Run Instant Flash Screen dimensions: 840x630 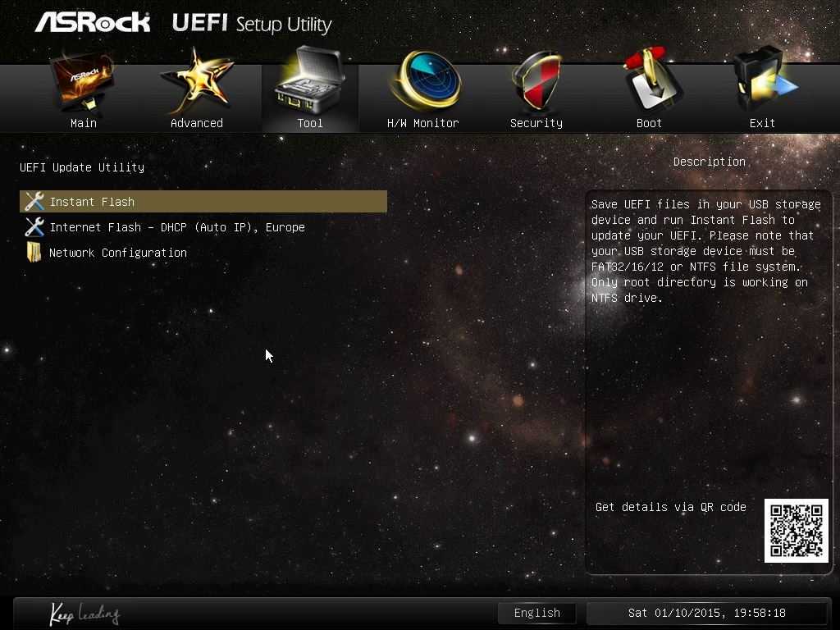point(203,202)
